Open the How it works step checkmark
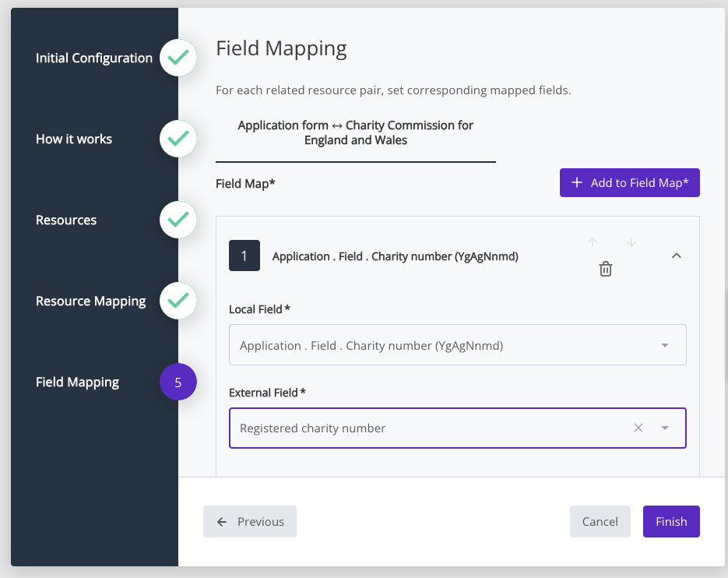 pyautogui.click(x=178, y=139)
